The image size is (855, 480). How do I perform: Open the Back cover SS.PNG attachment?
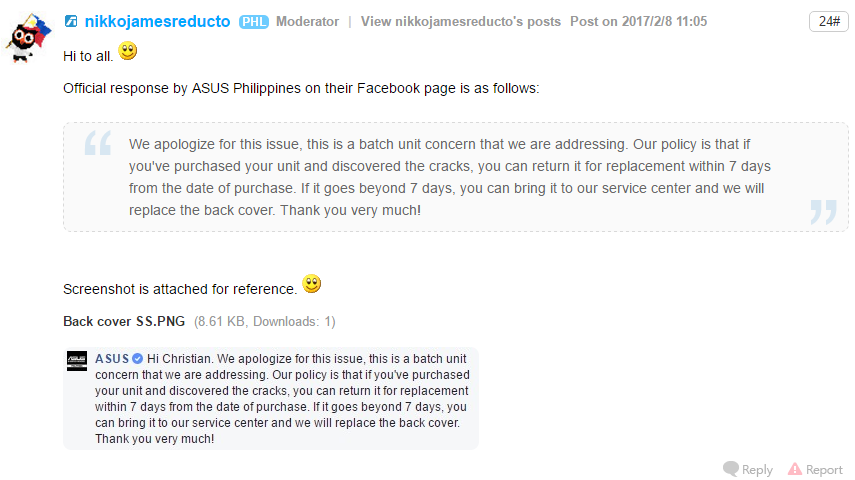click(124, 321)
